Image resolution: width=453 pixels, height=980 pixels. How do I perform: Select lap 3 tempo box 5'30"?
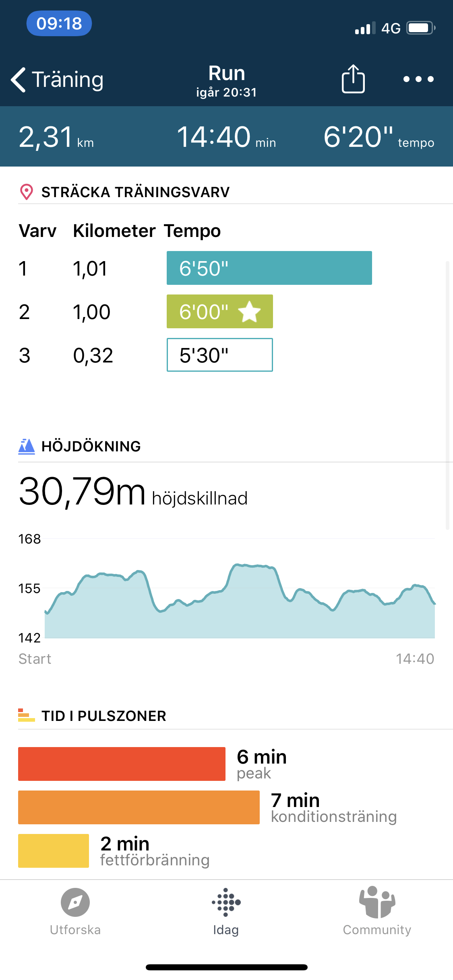[220, 355]
